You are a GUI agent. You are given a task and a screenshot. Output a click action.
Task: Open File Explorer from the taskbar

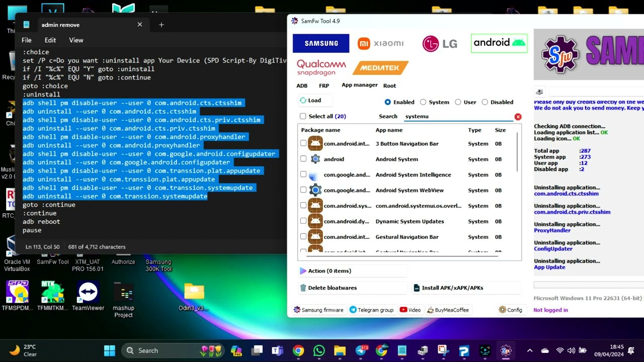coord(340,350)
